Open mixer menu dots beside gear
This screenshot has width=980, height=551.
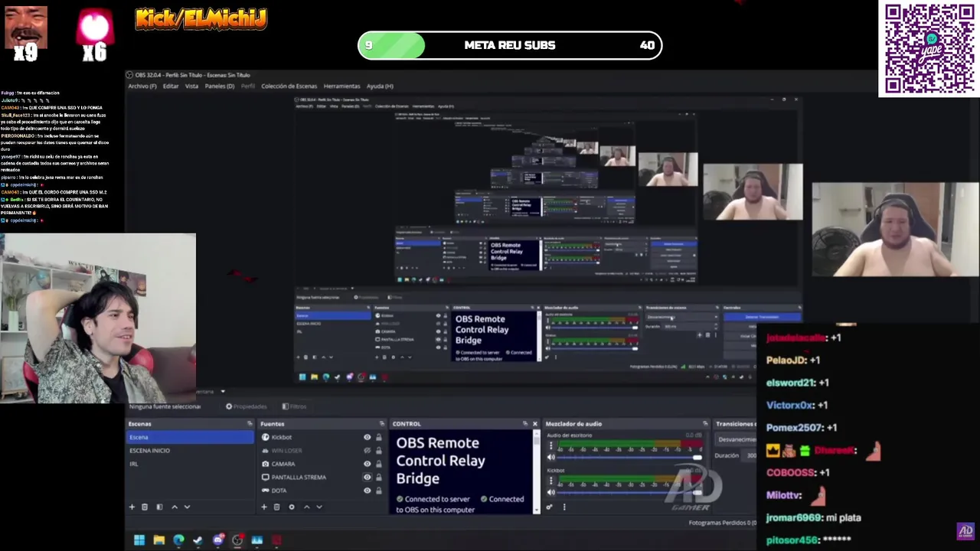pos(564,507)
